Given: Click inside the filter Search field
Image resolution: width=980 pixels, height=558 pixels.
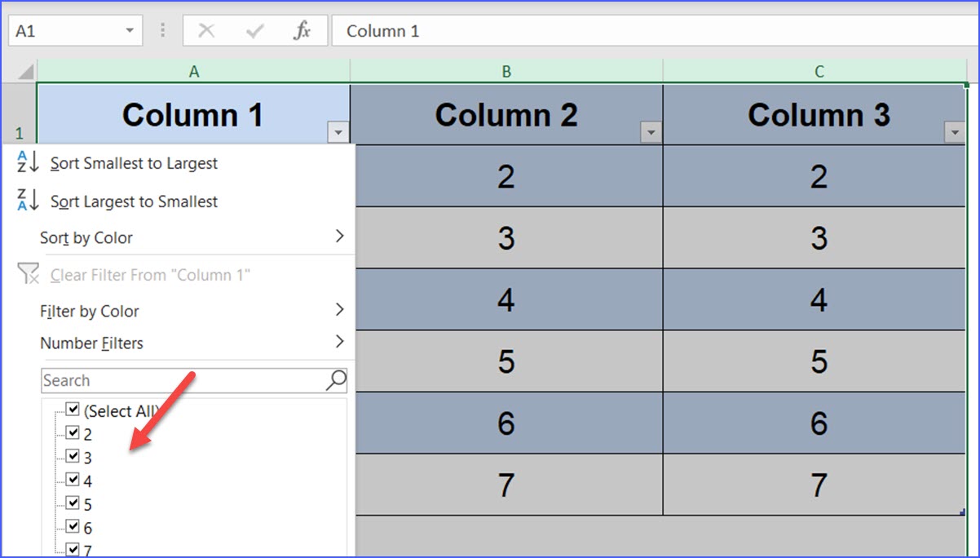Looking at the screenshot, I should pyautogui.click(x=163, y=380).
